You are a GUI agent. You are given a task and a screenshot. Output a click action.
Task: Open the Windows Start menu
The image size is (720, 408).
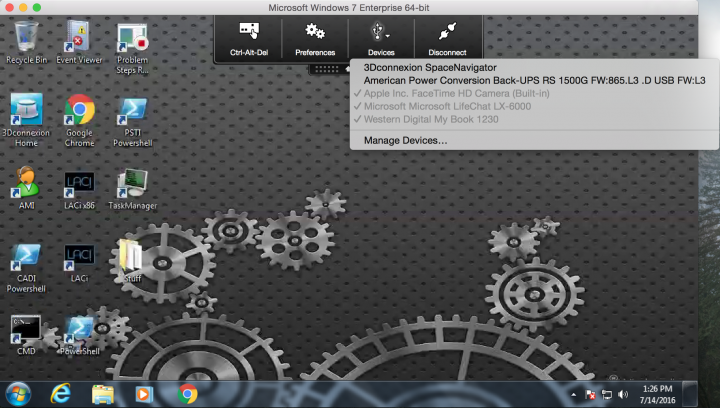click(x=18, y=393)
